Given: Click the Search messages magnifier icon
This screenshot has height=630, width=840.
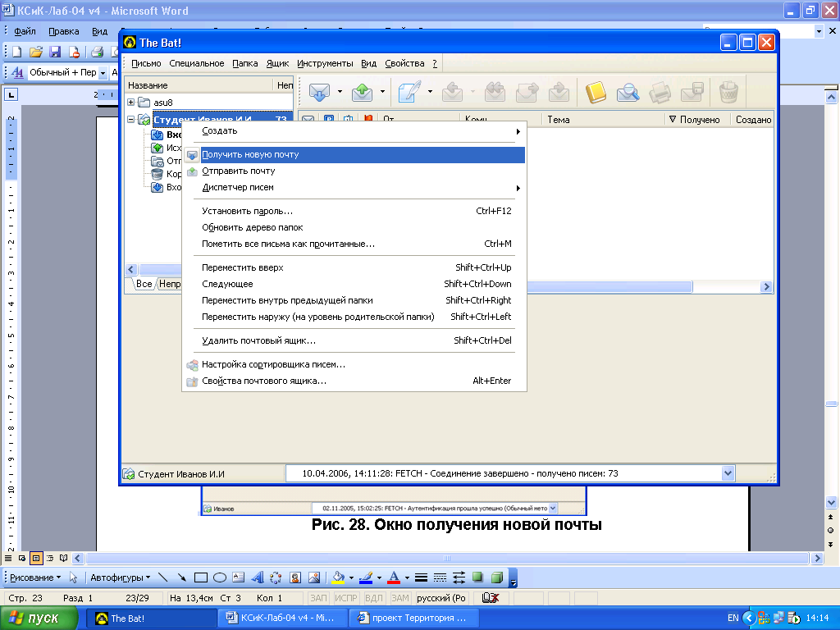Looking at the screenshot, I should point(628,92).
